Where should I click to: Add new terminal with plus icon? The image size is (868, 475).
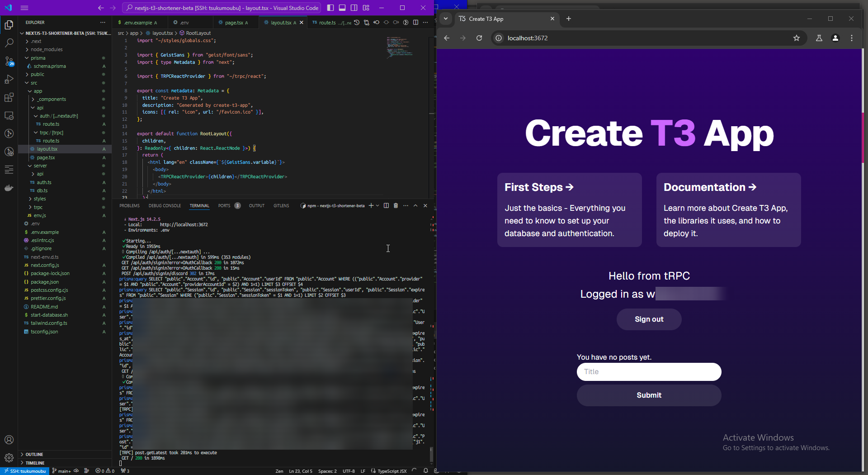pyautogui.click(x=371, y=205)
